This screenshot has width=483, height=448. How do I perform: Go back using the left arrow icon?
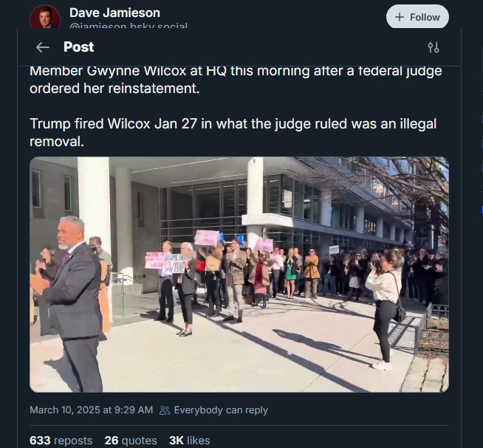click(43, 47)
